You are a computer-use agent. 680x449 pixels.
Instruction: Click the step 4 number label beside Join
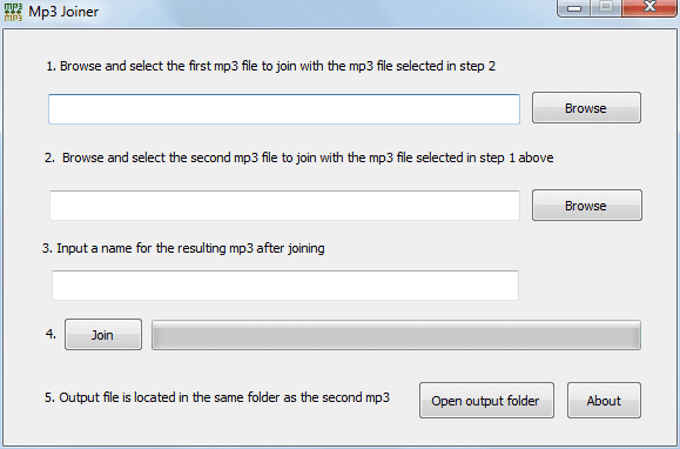[51, 334]
